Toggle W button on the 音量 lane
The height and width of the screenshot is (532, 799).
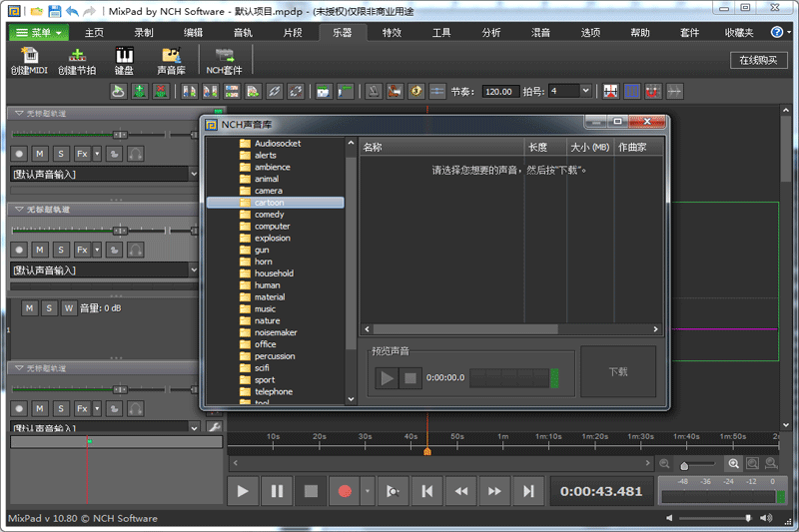click(x=68, y=308)
